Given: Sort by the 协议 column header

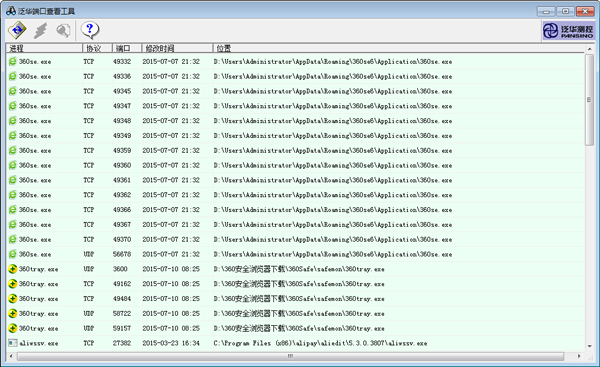Looking at the screenshot, I should [x=97, y=48].
